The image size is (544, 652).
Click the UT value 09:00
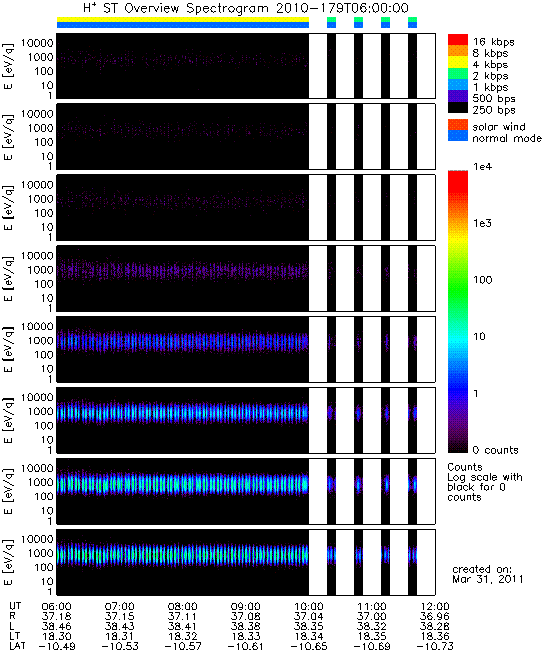click(245, 607)
